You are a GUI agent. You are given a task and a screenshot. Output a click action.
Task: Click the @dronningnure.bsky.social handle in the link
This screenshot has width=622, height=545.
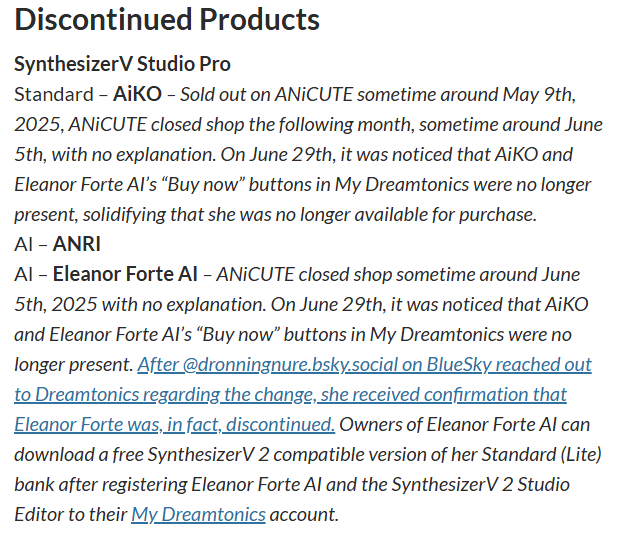274,364
